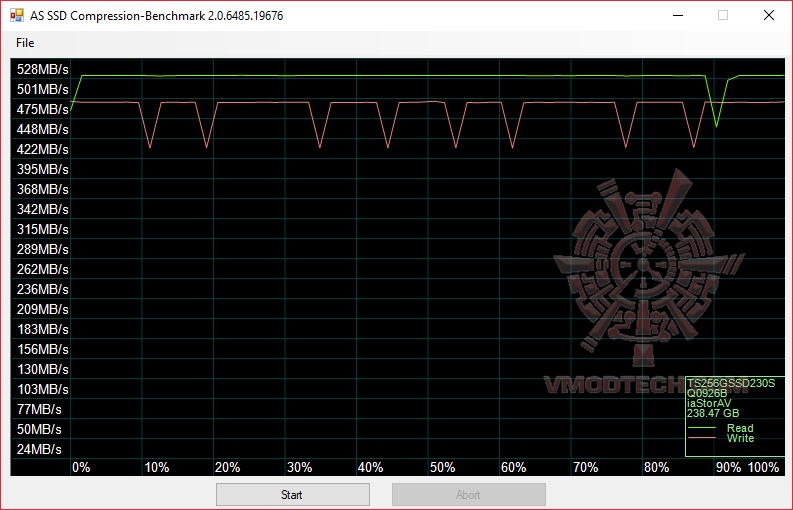
Task: Select the 528MB/s axis label
Action: pos(42,69)
